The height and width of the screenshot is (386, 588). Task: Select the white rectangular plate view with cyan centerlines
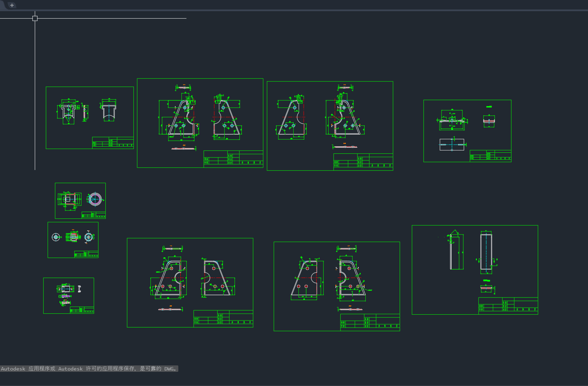[452, 145]
